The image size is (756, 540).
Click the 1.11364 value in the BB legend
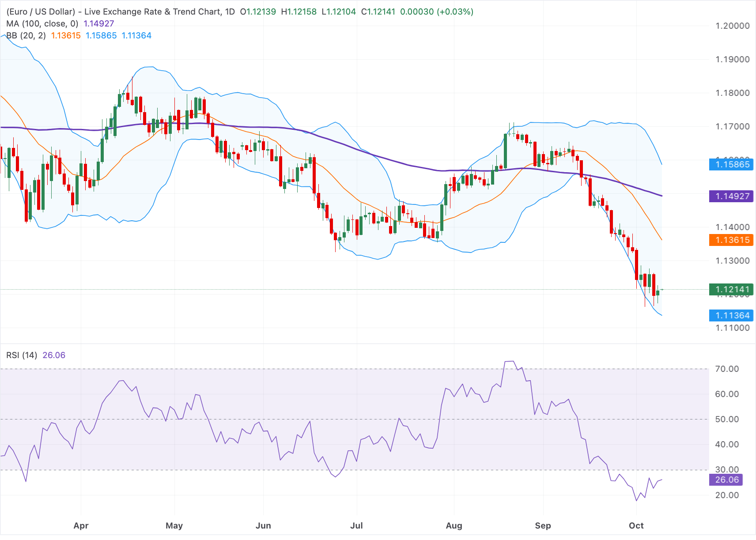tap(136, 35)
